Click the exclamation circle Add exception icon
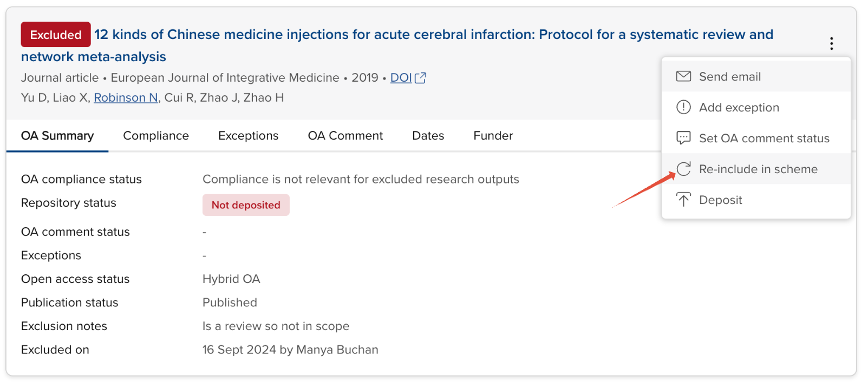Screen dimensions: 868x389 683,107
